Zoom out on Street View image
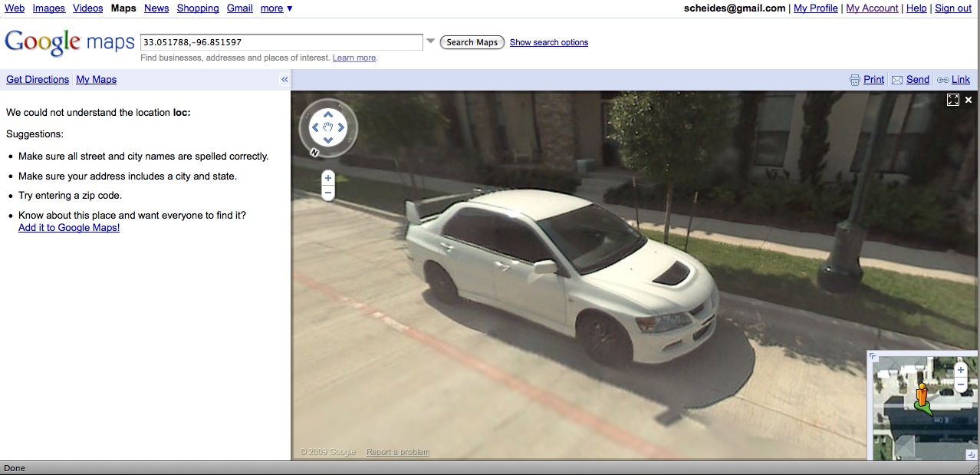The width and height of the screenshot is (980, 475). point(328,193)
